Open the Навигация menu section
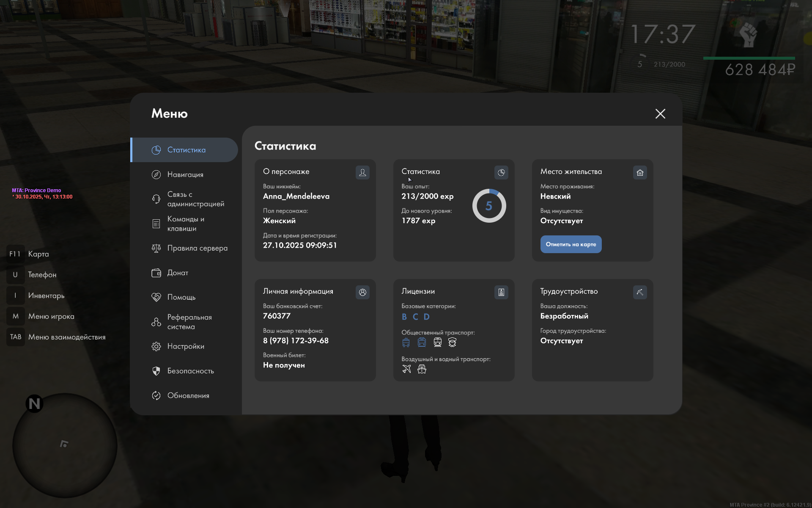 point(185,174)
